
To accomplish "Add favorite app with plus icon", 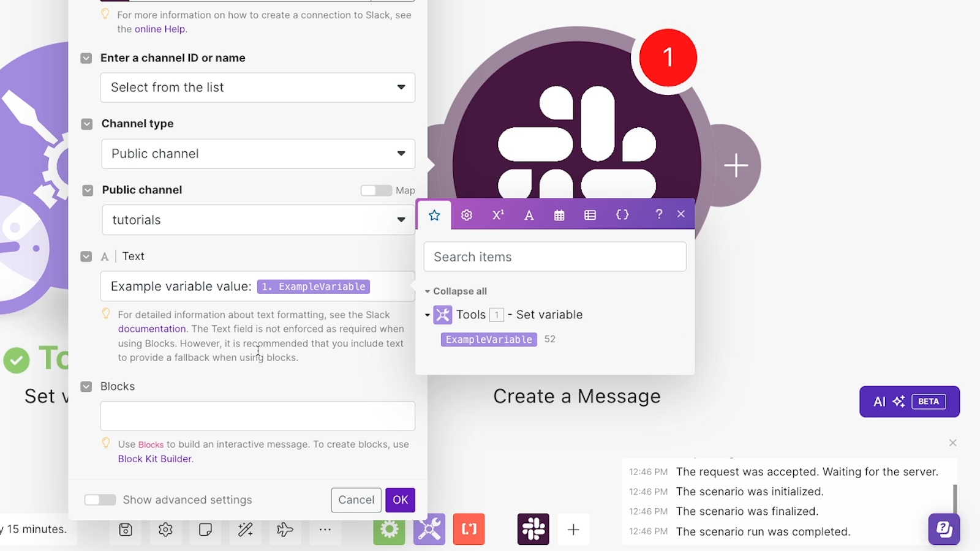I will (x=573, y=530).
